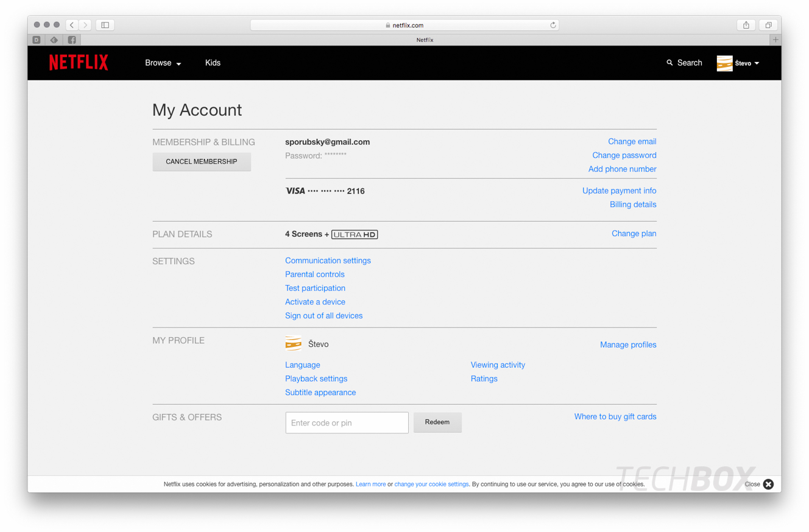Click the lock icon in address bar

coord(388,25)
